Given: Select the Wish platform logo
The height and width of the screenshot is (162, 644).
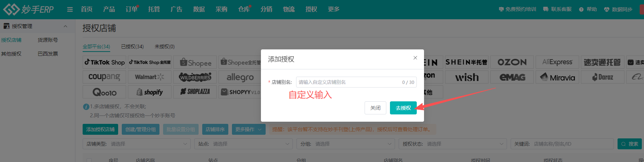Looking at the screenshot, I should click(467, 77).
